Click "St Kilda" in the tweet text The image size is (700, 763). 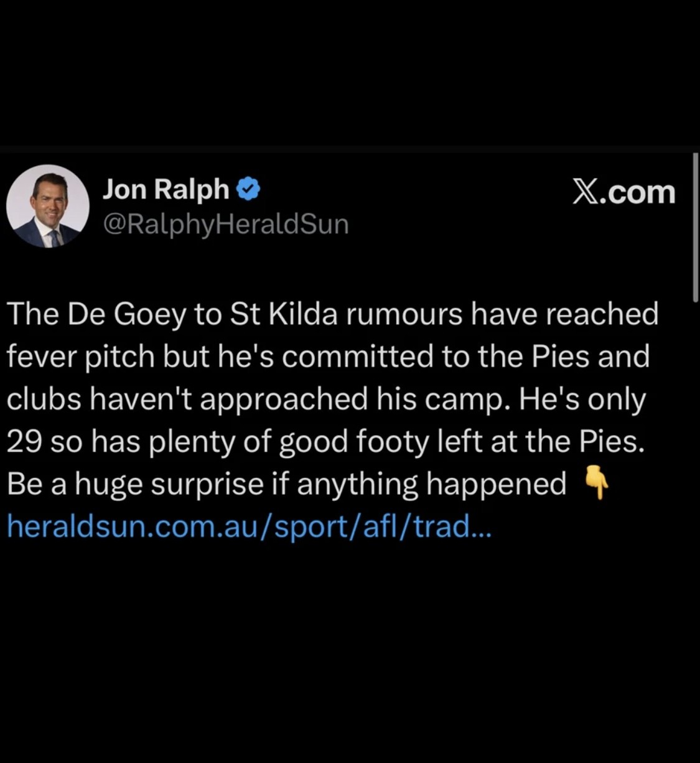pyautogui.click(x=284, y=314)
